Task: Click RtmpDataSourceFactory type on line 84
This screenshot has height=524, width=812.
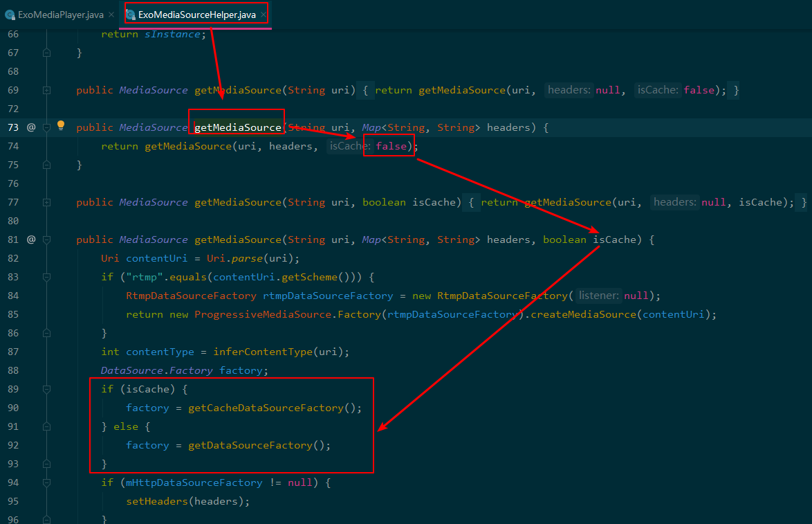Action: click(191, 296)
